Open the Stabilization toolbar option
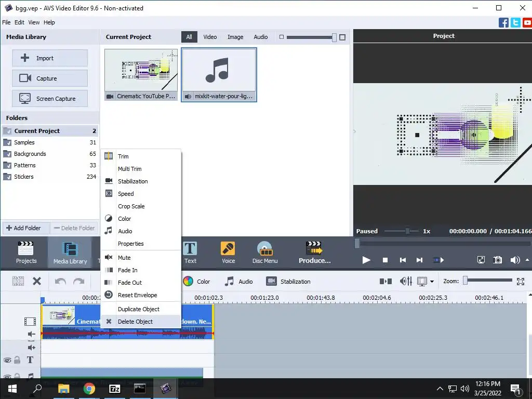The image size is (532, 399). [x=288, y=282]
